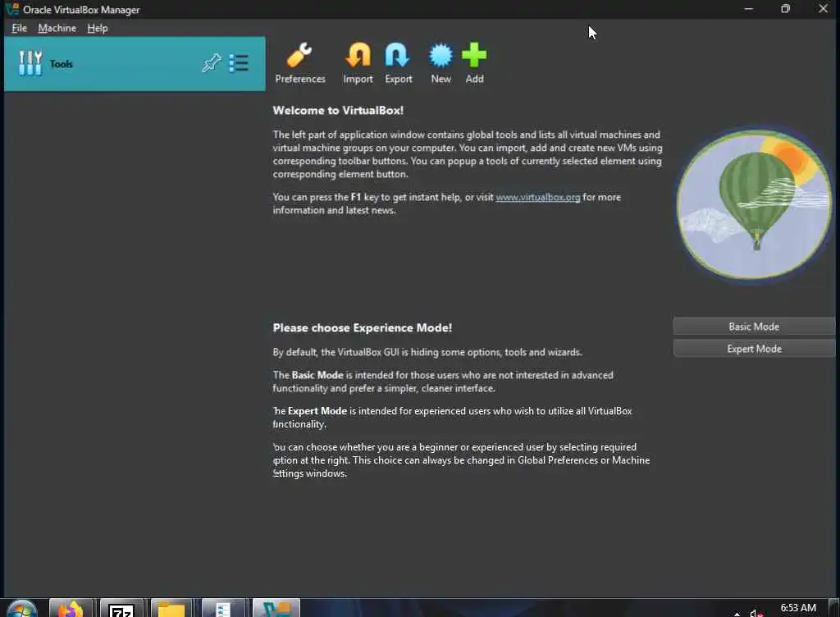Choose the Basic Mode button
The width and height of the screenshot is (840, 617).
754,327
